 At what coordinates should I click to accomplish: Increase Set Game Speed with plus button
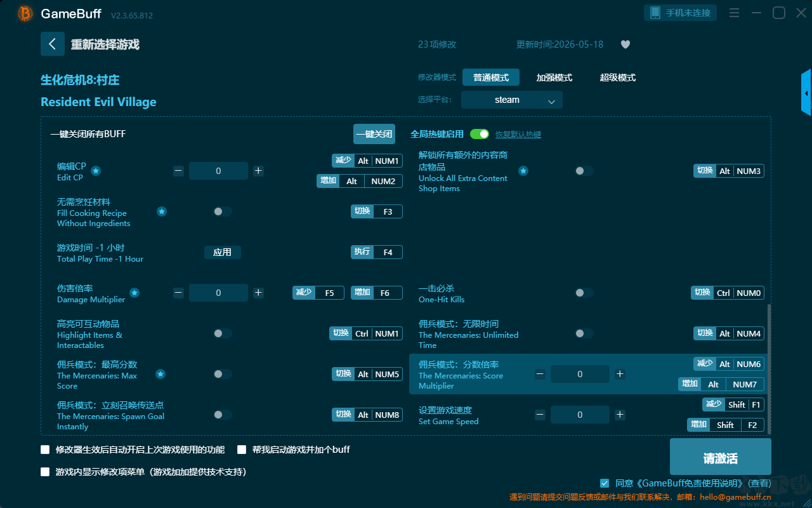click(x=620, y=415)
